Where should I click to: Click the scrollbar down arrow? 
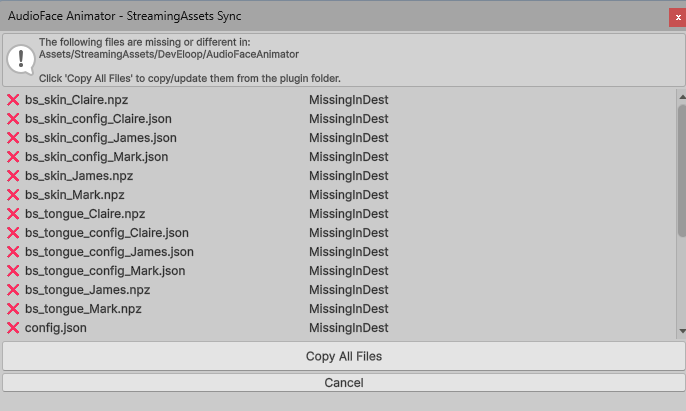682,331
